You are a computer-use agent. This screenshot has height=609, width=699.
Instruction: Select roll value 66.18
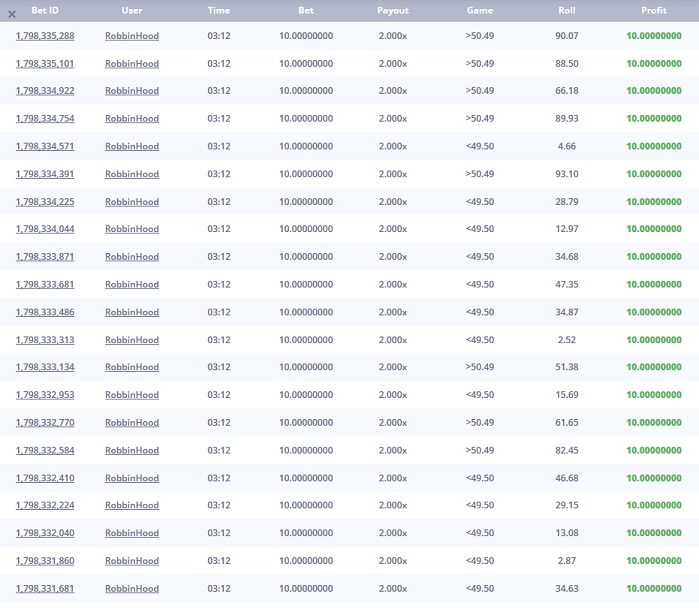tap(567, 91)
